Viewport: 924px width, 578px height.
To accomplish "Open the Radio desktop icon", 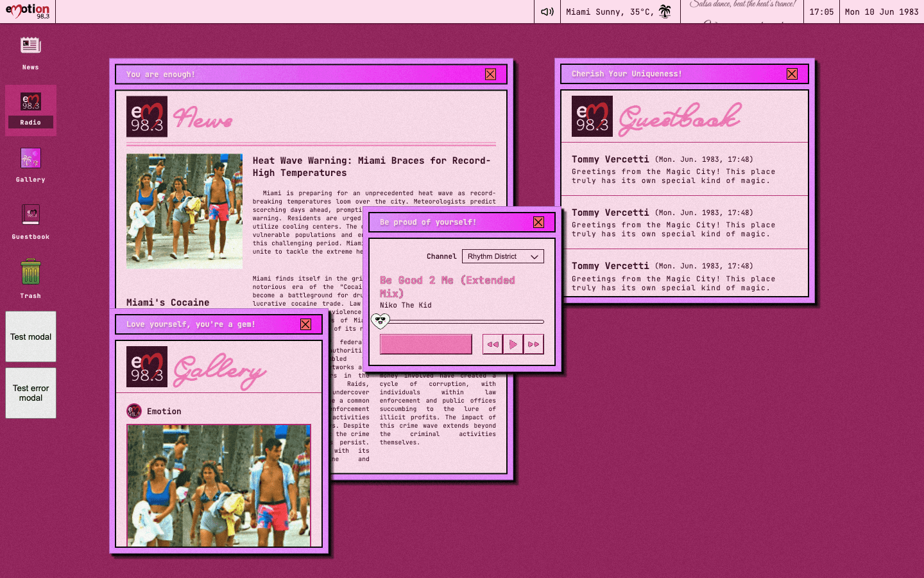I will pos(30,110).
